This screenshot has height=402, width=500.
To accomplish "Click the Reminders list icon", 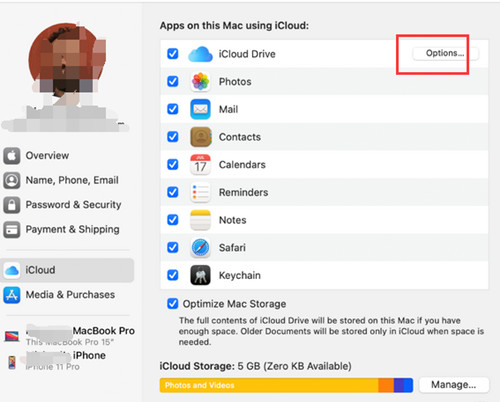I will pyautogui.click(x=200, y=192).
